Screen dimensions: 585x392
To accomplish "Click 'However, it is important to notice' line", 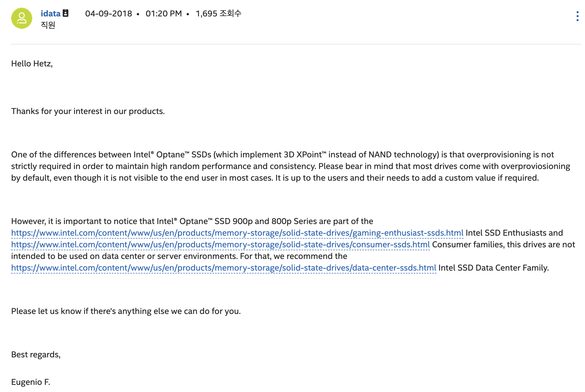I will (192, 221).
